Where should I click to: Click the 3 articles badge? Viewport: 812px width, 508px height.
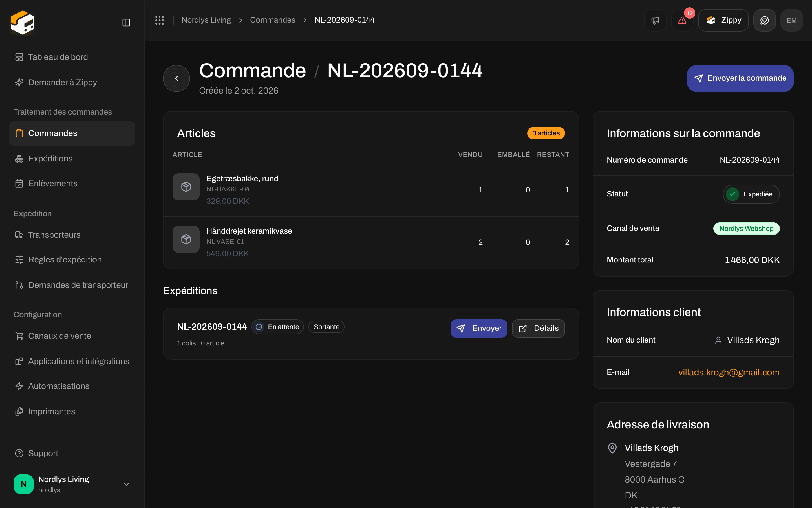pyautogui.click(x=546, y=133)
